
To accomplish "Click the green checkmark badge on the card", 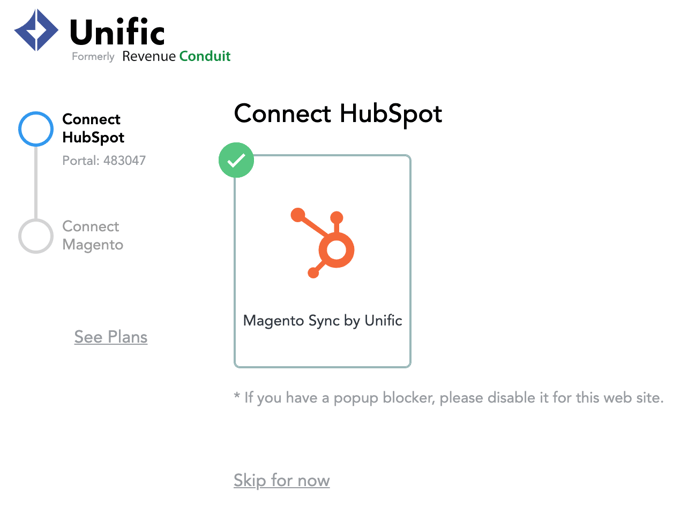I will (x=236, y=160).
